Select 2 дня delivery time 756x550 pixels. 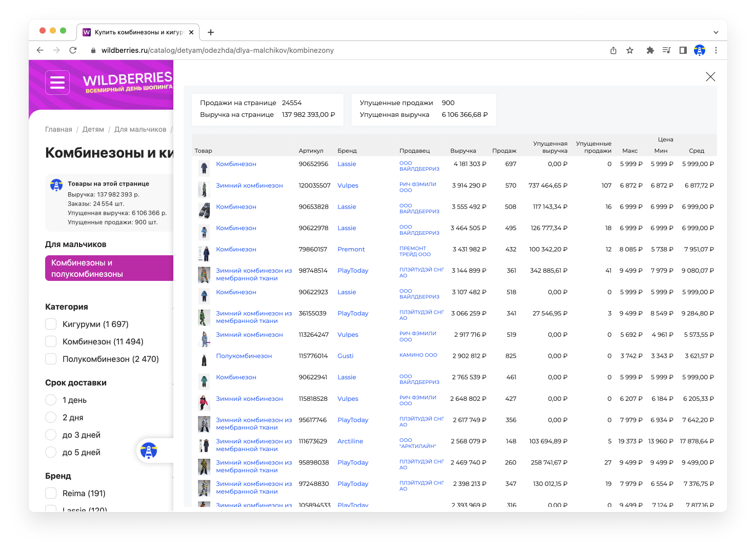(51, 417)
